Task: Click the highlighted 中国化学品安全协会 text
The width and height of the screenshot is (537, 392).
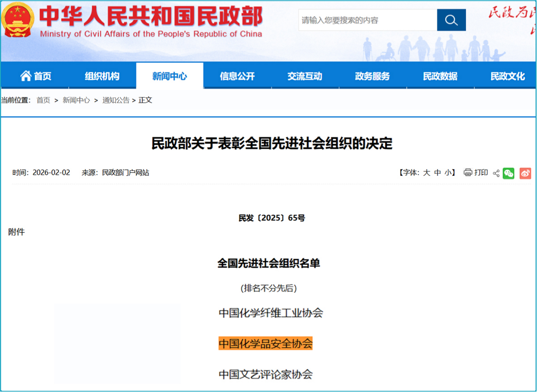Action: tap(265, 344)
